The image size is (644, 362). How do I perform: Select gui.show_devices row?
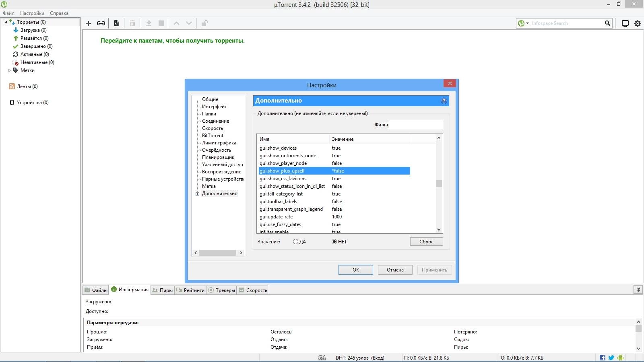click(x=334, y=148)
